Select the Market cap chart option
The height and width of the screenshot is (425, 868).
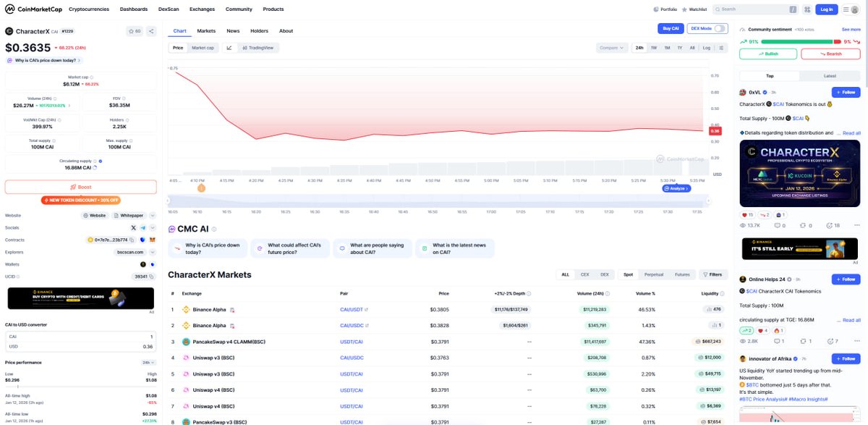[203, 48]
